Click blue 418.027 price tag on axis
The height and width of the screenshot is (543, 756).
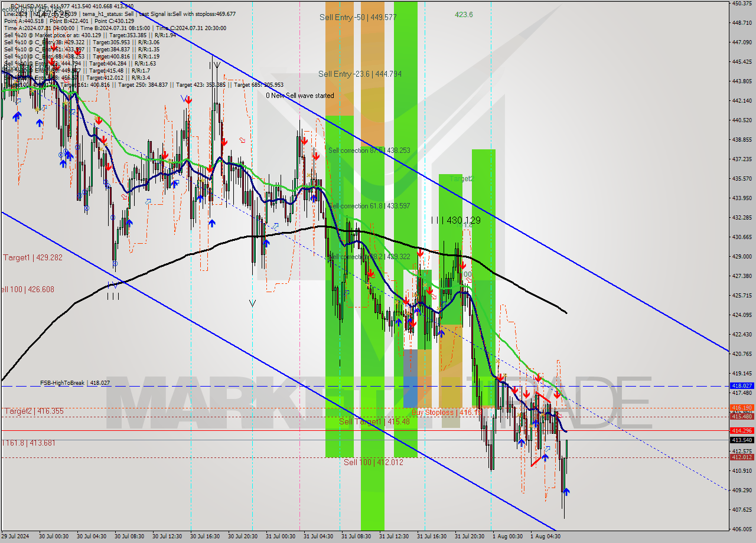tap(742, 385)
